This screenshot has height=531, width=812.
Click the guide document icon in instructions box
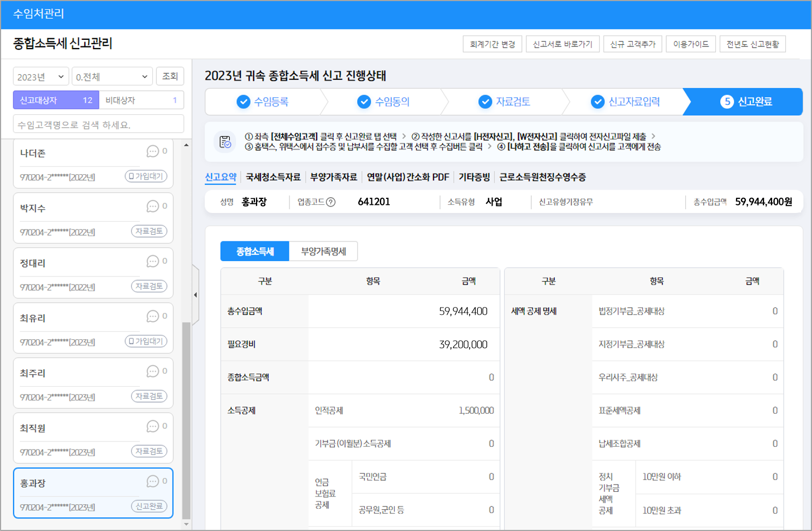tap(225, 141)
